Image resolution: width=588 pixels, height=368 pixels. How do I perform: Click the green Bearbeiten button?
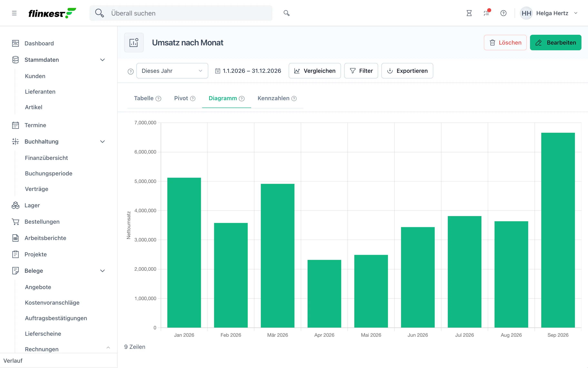coord(556,43)
